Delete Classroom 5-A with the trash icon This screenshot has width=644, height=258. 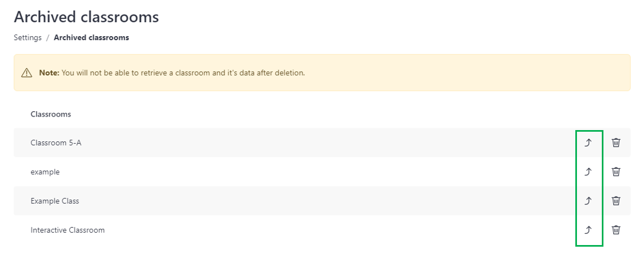point(616,142)
